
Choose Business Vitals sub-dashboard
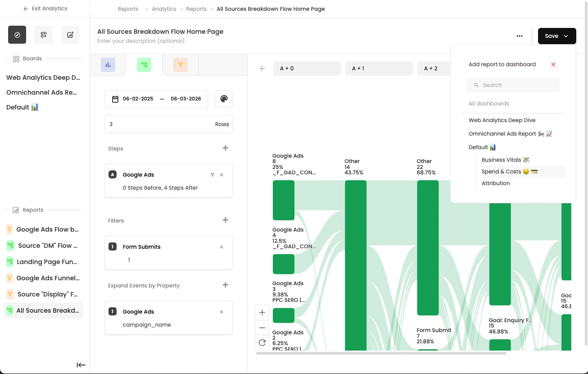click(x=506, y=160)
